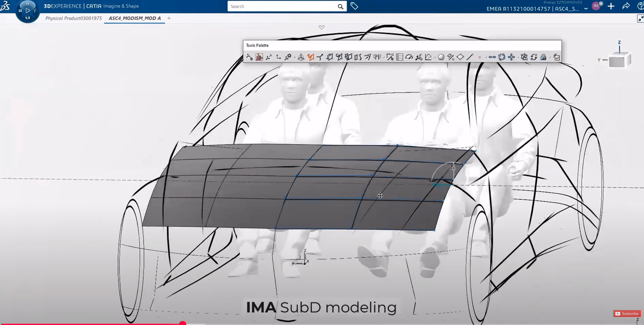Image resolution: width=644 pixels, height=325 pixels.
Task: Select the grey sphere primitive icon
Action: 441,57
